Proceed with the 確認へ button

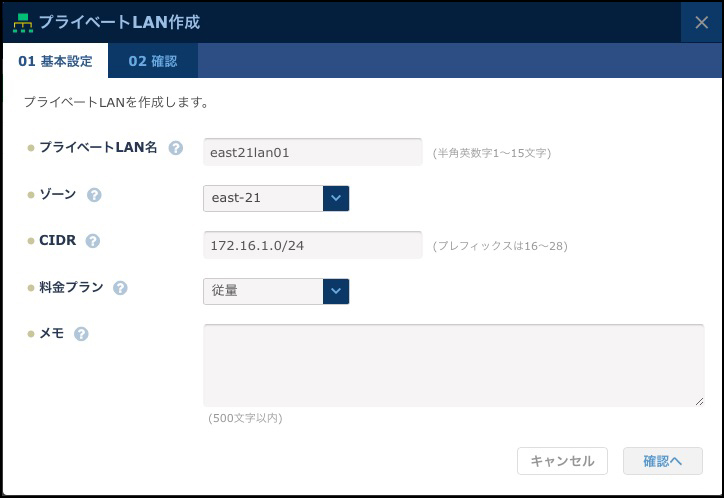coord(662,461)
